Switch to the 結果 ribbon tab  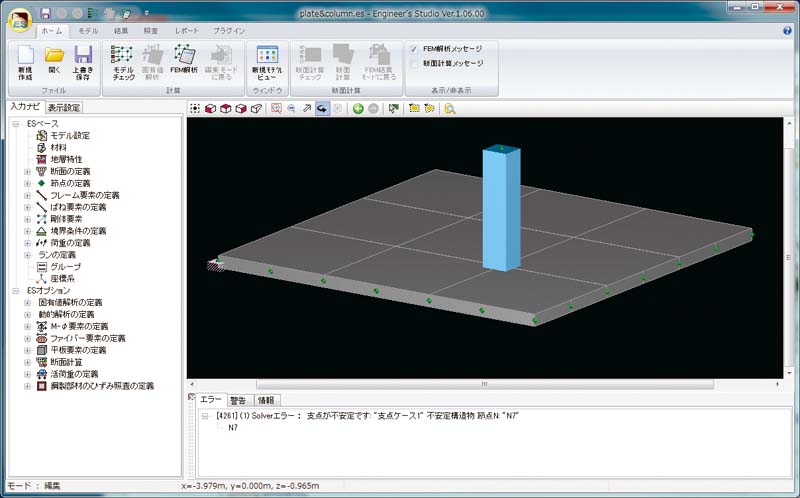point(121,31)
